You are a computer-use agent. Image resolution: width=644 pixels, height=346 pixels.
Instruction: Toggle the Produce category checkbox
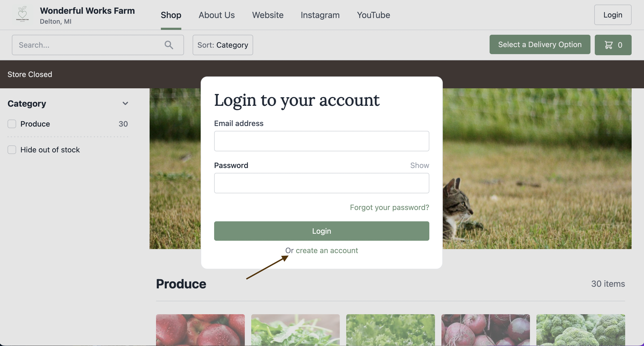tap(12, 124)
